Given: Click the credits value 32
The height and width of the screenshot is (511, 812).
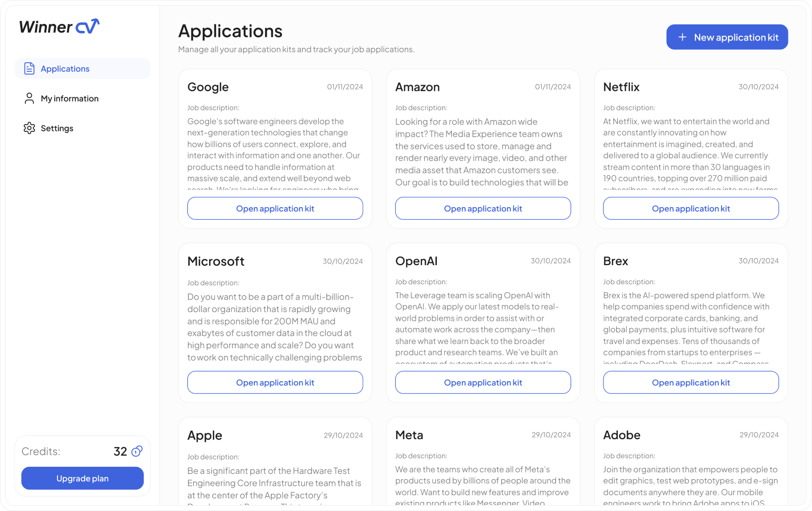Looking at the screenshot, I should (120, 451).
